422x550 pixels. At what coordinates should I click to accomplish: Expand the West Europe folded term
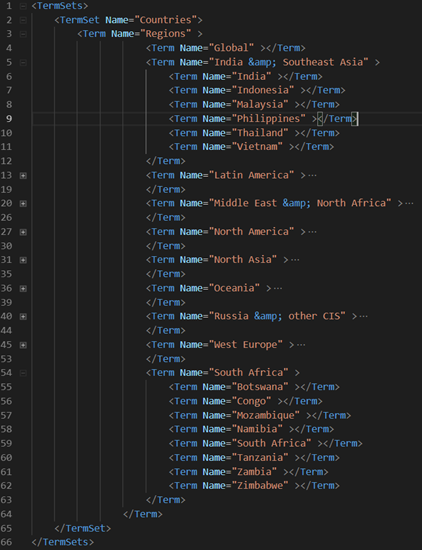click(x=23, y=345)
